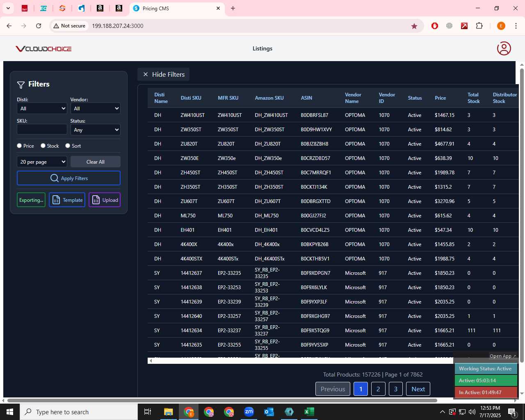Click the Apply Filters button

tap(68, 178)
